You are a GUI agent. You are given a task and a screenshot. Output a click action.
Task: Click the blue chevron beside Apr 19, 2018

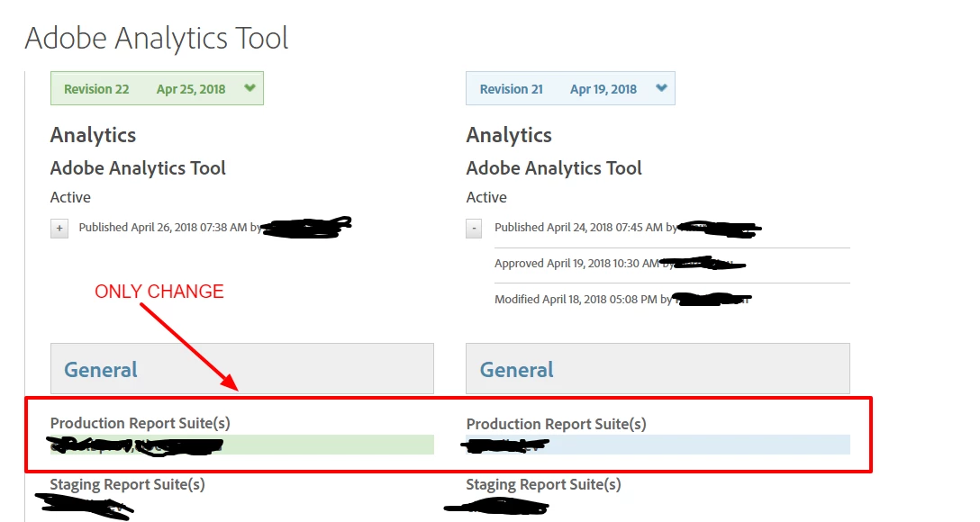[x=661, y=88]
